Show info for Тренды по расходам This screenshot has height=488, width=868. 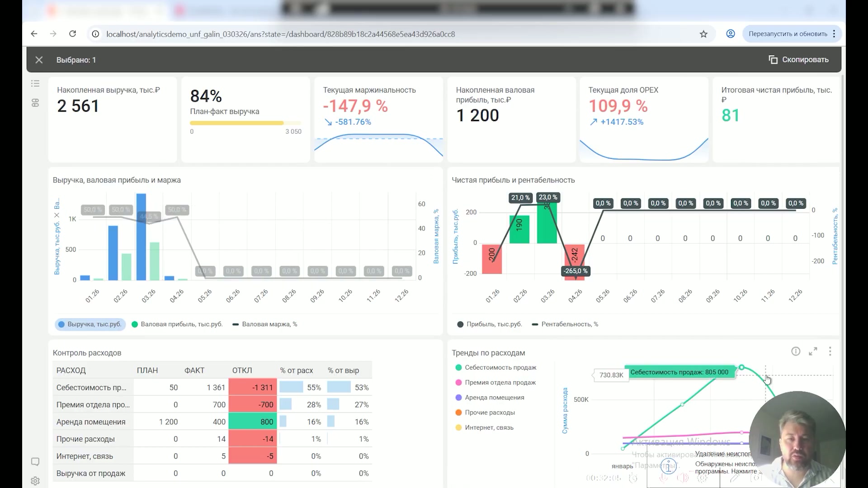(x=796, y=352)
